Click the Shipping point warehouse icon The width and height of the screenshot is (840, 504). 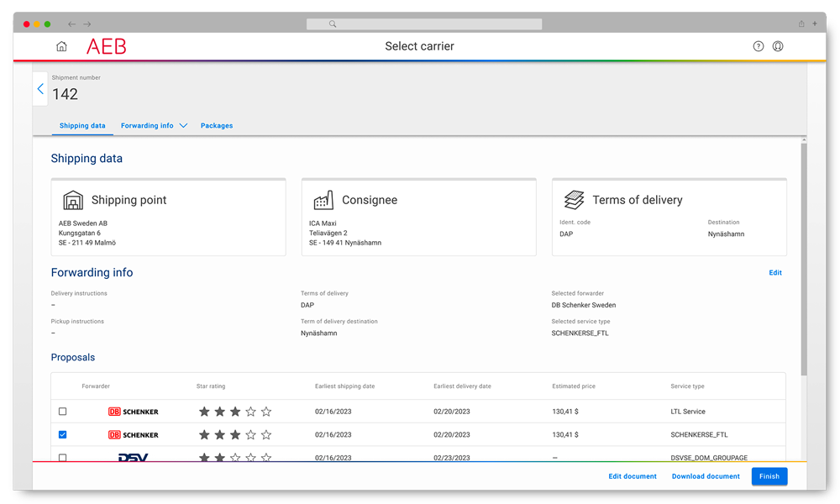coord(73,200)
